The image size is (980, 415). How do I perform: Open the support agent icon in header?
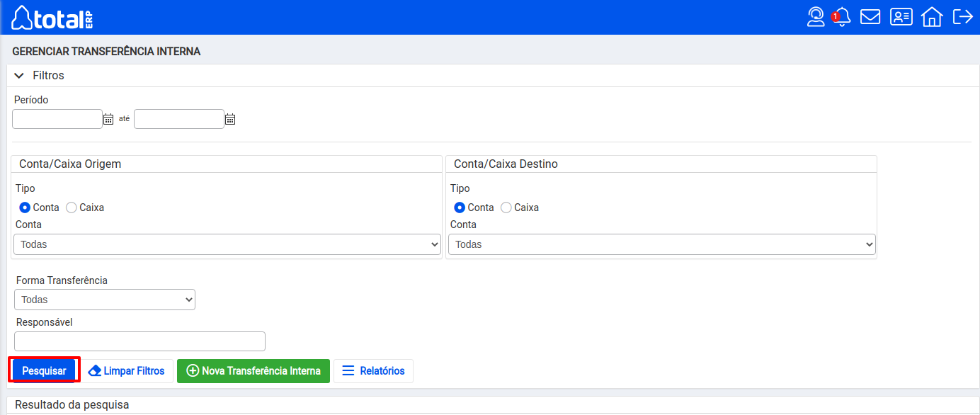coord(816,17)
